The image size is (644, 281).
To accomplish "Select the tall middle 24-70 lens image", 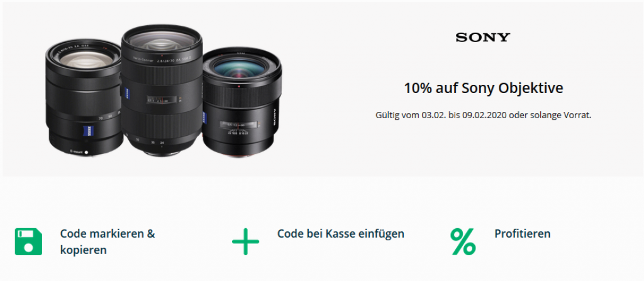I will (162, 91).
